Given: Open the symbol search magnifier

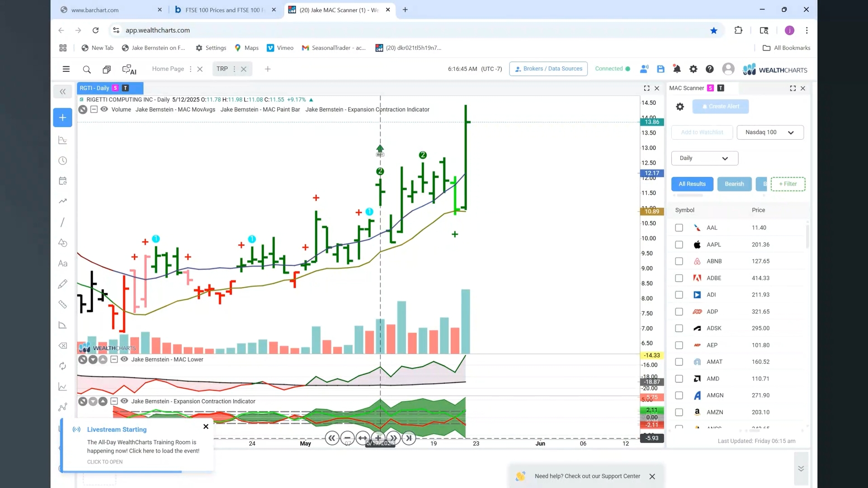Looking at the screenshot, I should pos(87,69).
